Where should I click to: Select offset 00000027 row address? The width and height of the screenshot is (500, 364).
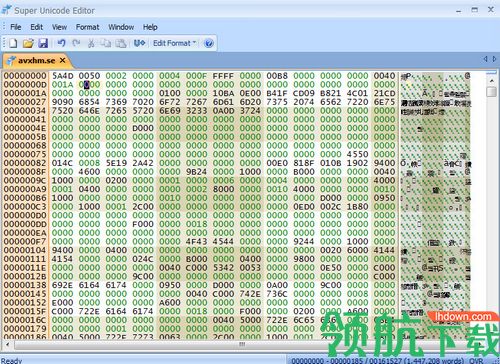(x=25, y=102)
